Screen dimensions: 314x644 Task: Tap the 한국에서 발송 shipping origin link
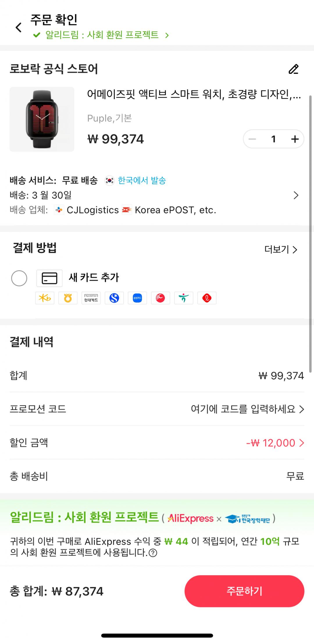pos(142,181)
